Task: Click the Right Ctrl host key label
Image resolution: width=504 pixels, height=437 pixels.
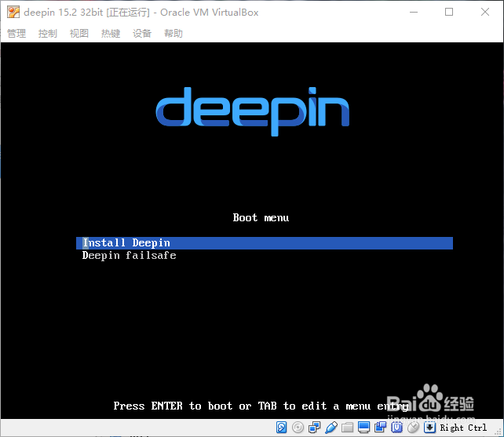Action: click(x=463, y=428)
